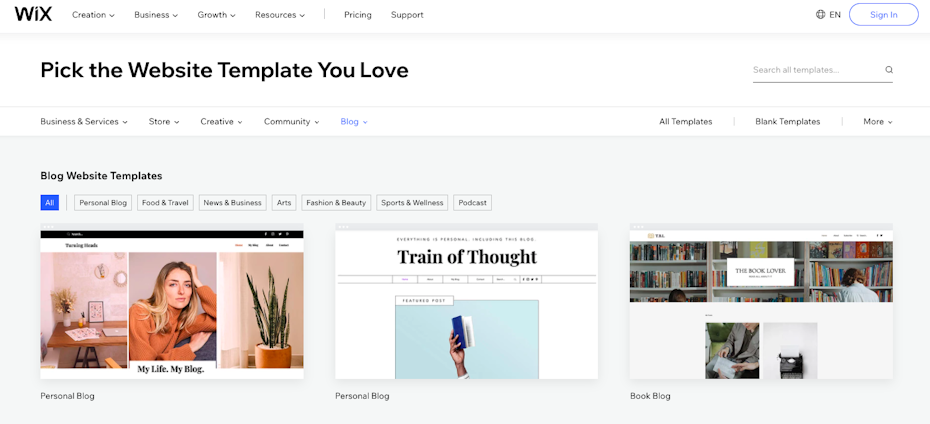Image resolution: width=930 pixels, height=424 pixels.
Task: Open the Train of Thought template thumbnail
Action: 466,305
